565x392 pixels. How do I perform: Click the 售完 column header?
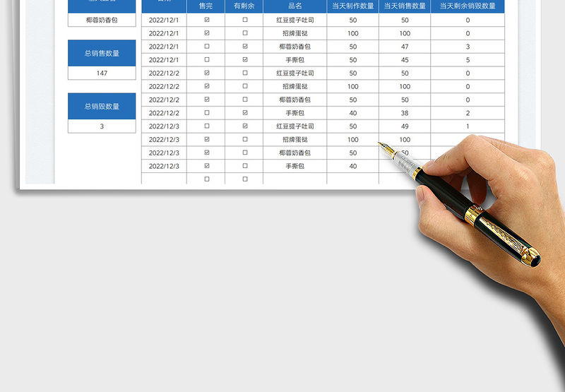[206, 6]
